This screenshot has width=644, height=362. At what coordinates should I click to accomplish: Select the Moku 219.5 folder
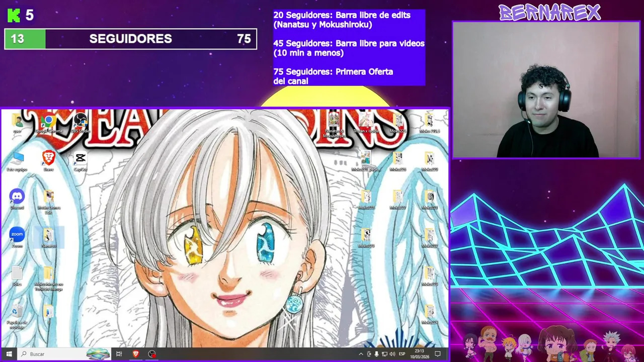pyautogui.click(x=429, y=124)
